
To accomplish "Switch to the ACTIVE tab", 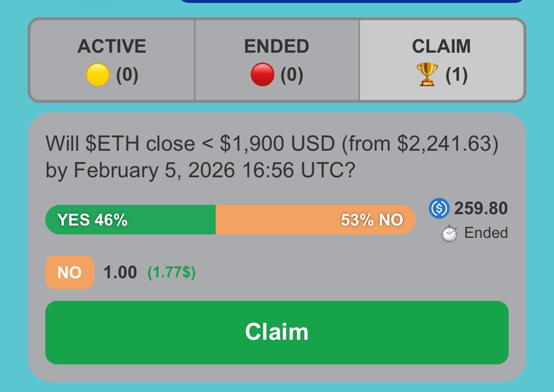I will pyautogui.click(x=112, y=46).
